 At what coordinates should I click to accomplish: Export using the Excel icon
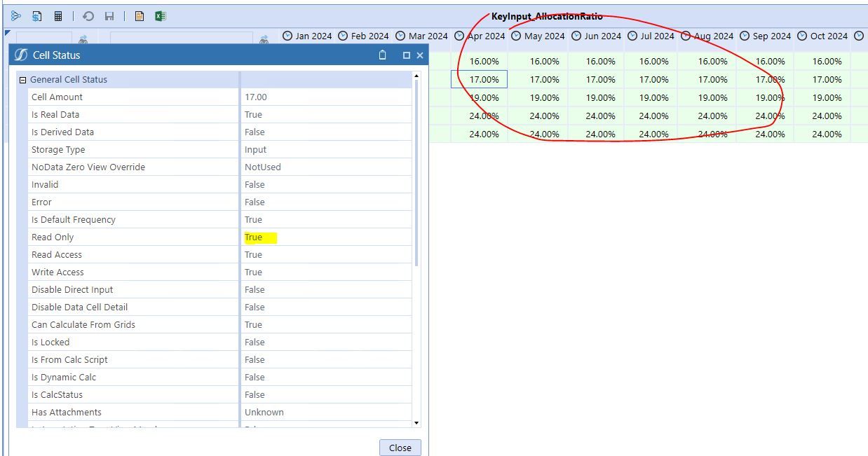(x=161, y=16)
